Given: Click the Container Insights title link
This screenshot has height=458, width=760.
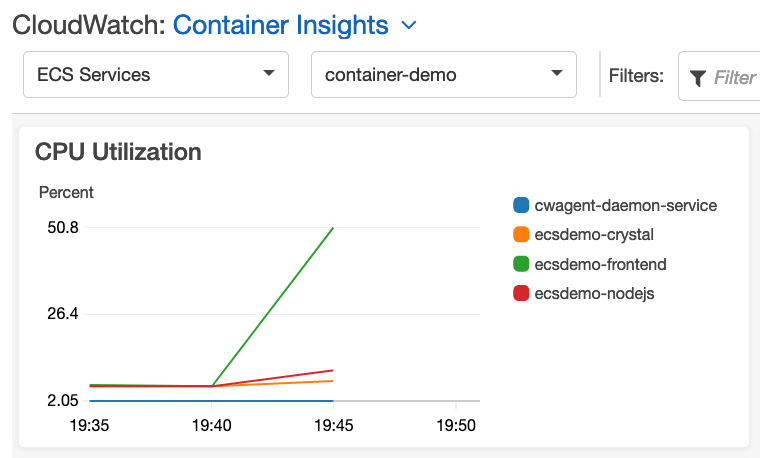Looking at the screenshot, I should (281, 25).
